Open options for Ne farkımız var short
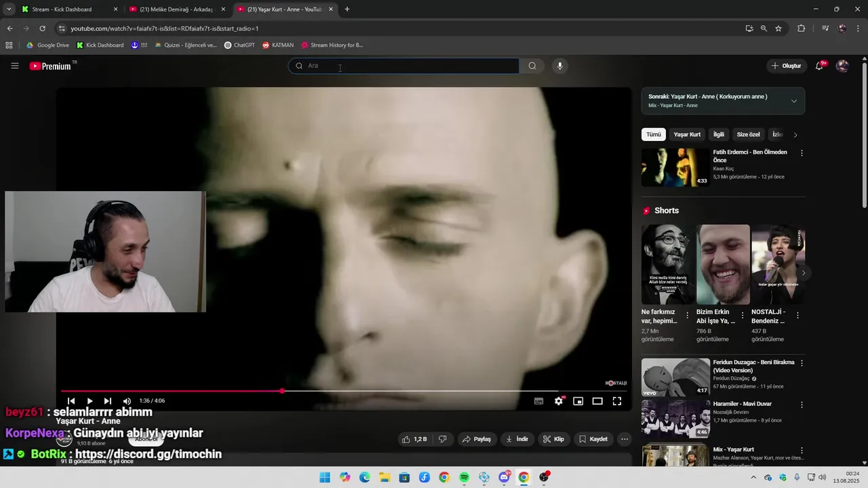The height and width of the screenshot is (488, 868). click(x=688, y=316)
